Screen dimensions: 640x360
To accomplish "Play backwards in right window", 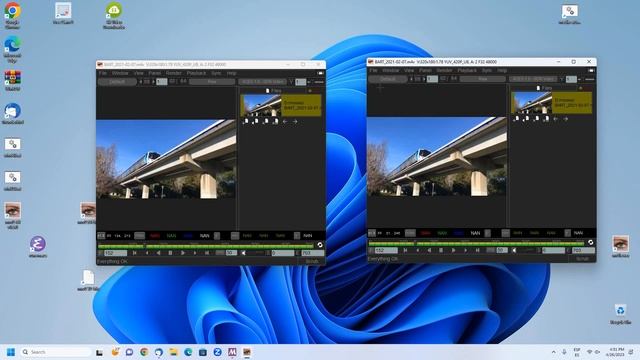I will click(x=429, y=250).
